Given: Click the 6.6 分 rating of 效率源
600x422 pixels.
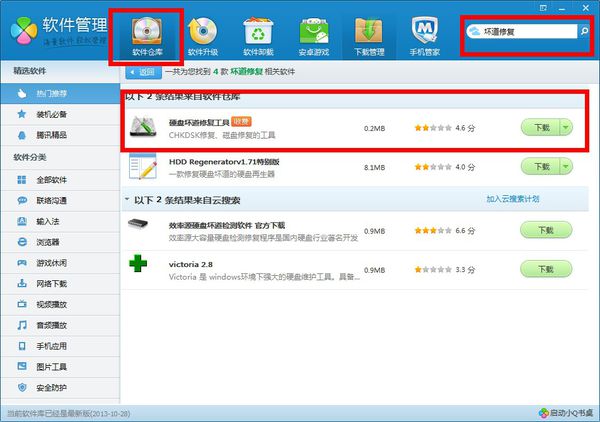Looking at the screenshot, I should [x=465, y=230].
